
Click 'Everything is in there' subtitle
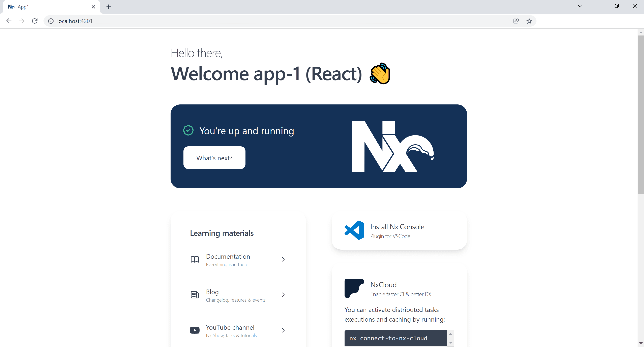227,265
